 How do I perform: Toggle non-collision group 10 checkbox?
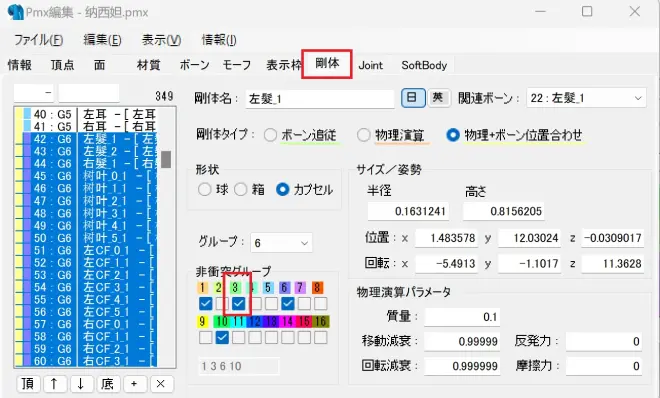(x=222, y=337)
